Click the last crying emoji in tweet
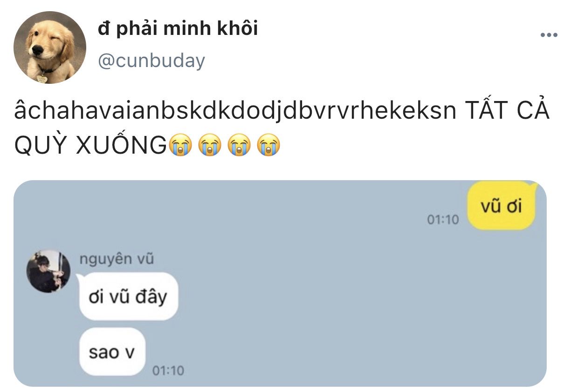The width and height of the screenshot is (578, 392). point(268,145)
